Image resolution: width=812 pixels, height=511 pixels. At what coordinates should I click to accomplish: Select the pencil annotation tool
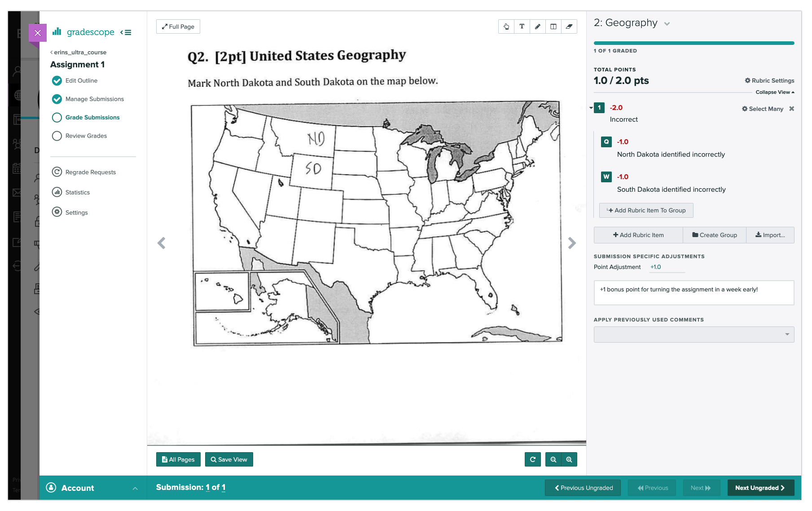tap(538, 26)
